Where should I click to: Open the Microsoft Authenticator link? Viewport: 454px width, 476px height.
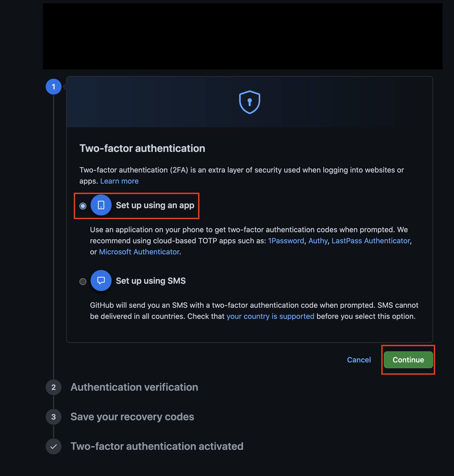coord(139,252)
